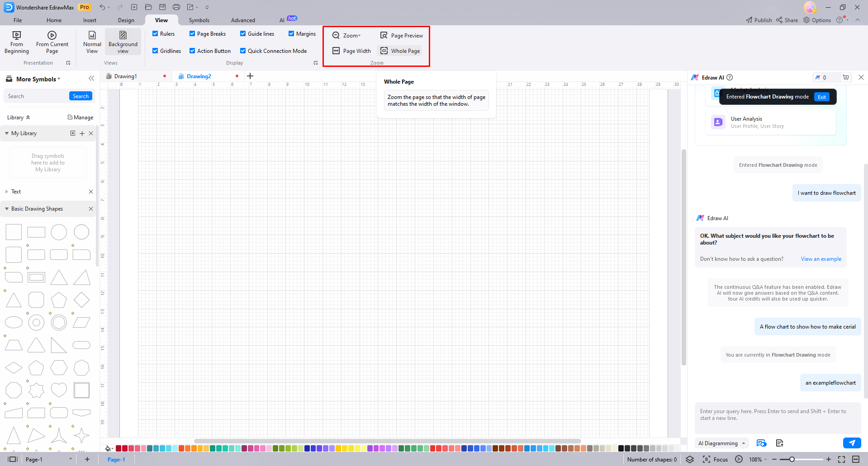Image resolution: width=868 pixels, height=466 pixels.
Task: Open the shopping cart in AI panel
Action: (846, 77)
